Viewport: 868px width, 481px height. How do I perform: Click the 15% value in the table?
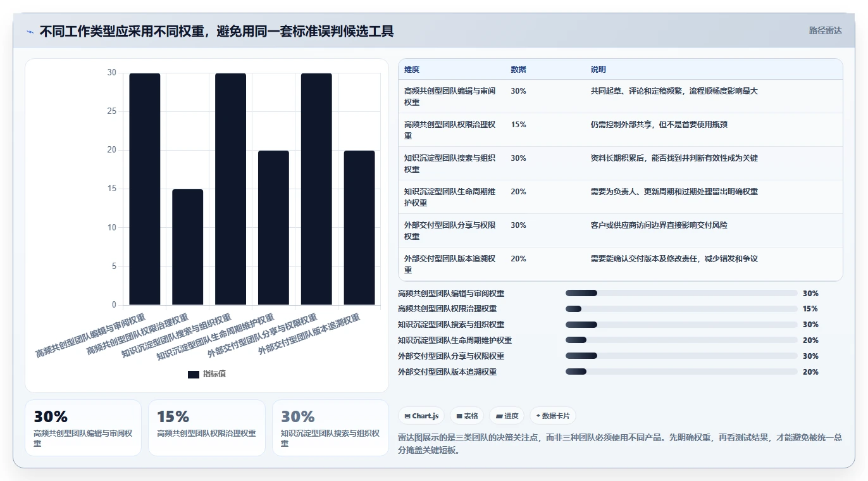(x=518, y=125)
